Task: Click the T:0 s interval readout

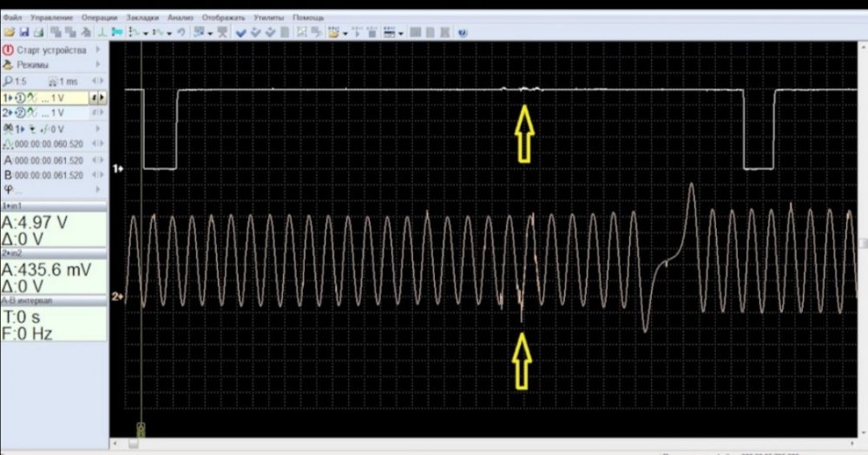Action: 23,317
